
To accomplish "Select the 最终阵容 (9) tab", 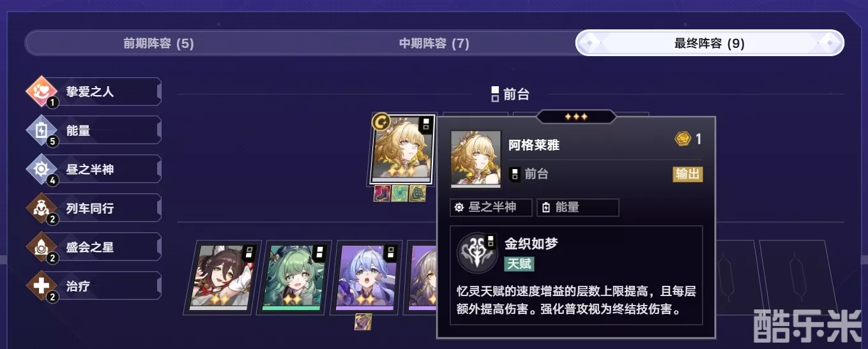I will (x=710, y=43).
